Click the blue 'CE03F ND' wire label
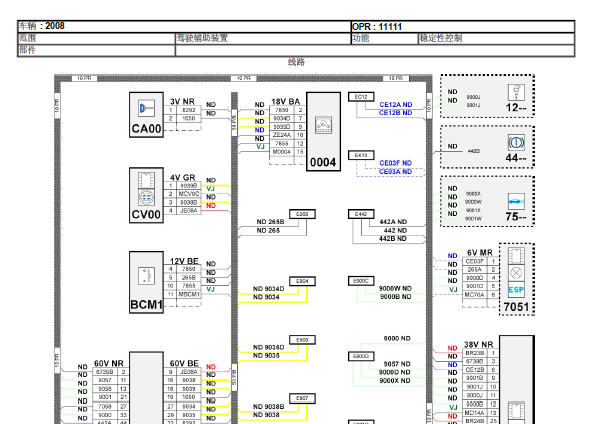Viewport: 590px width, 424px height. (395, 163)
